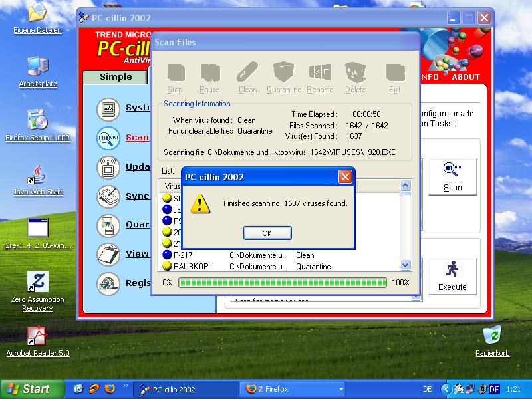532x399 pixels.
Task: Click the View logs sidebar icon
Action: [x=108, y=254]
